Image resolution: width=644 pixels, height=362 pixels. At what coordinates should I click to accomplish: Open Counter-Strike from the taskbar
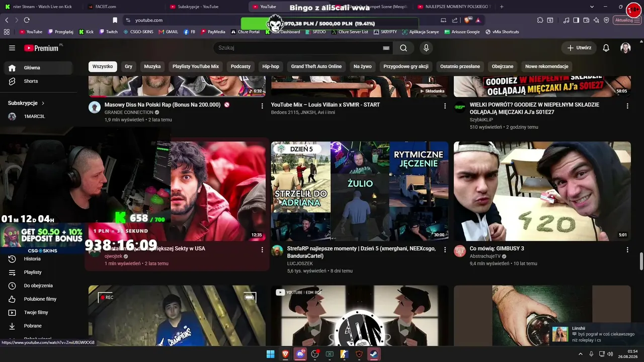pyautogui.click(x=344, y=354)
